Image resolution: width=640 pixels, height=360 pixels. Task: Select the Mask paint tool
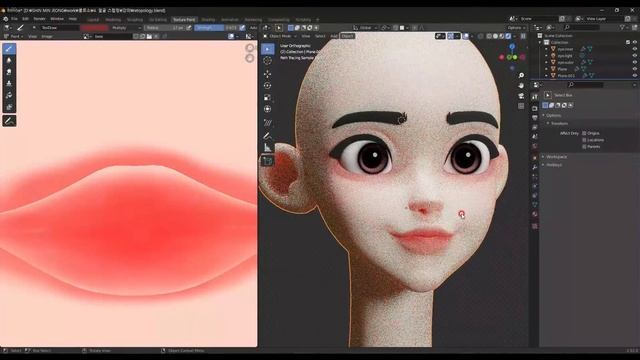click(9, 107)
